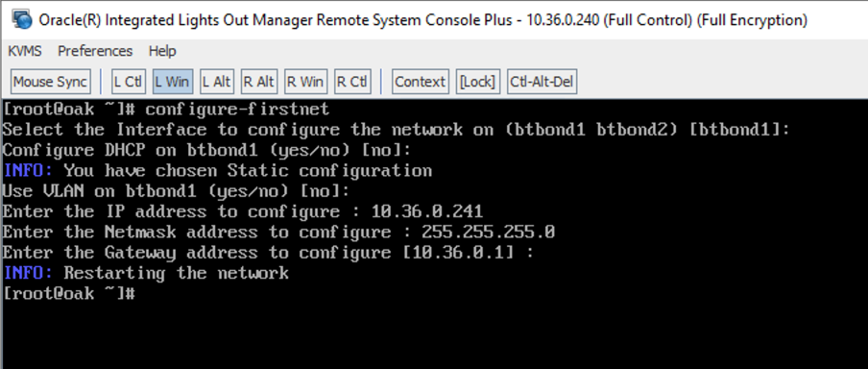
Task: Open the Help menu
Action: pyautogui.click(x=162, y=52)
